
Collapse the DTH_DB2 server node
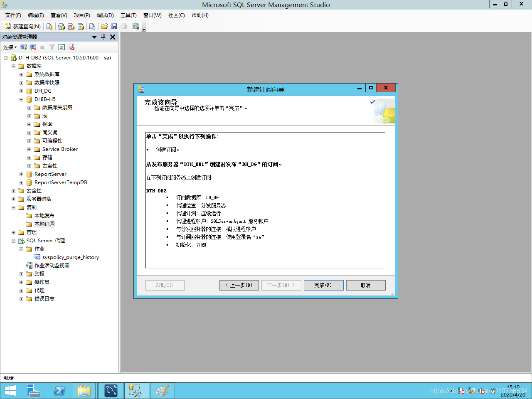[x=5, y=58]
